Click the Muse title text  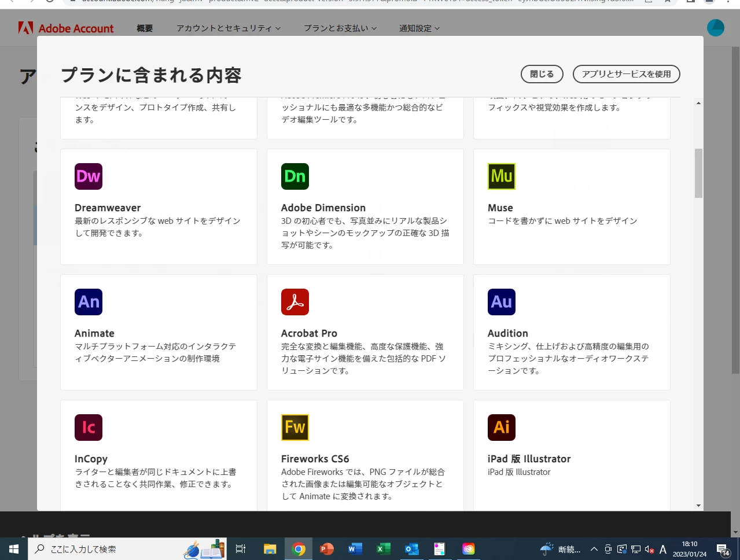pos(500,208)
